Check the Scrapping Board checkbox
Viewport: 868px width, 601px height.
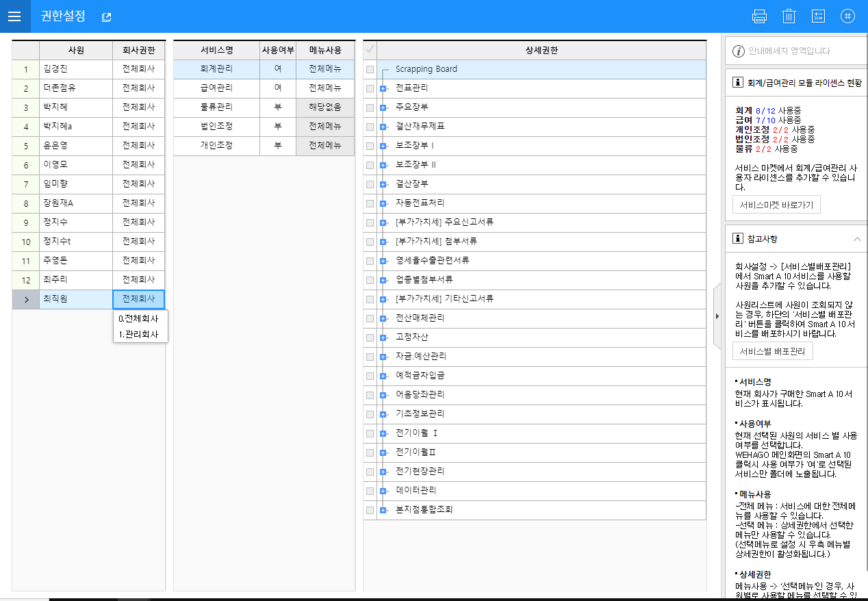[370, 69]
